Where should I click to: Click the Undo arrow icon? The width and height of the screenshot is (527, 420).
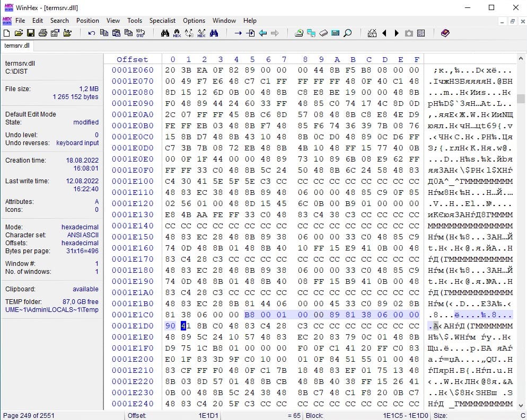(91, 33)
